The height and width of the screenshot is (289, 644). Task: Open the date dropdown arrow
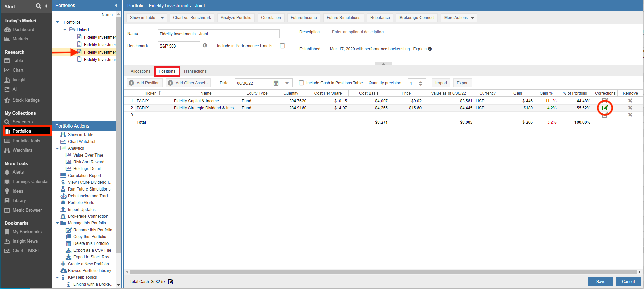pos(287,83)
